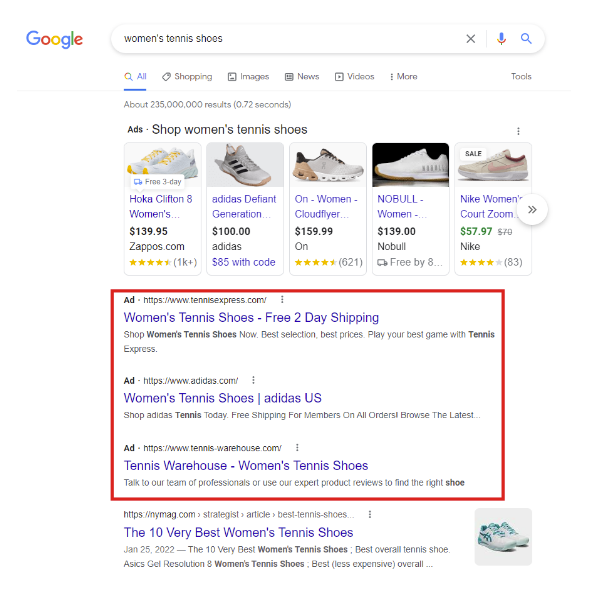609x596 pixels.
Task: Click the Shop women's tennis shoes heading
Action: pyautogui.click(x=230, y=130)
